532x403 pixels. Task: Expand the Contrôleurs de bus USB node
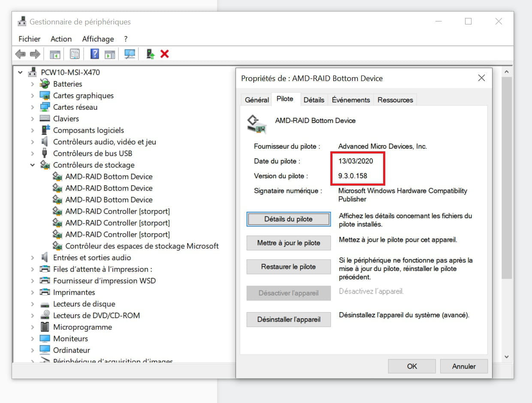33,153
